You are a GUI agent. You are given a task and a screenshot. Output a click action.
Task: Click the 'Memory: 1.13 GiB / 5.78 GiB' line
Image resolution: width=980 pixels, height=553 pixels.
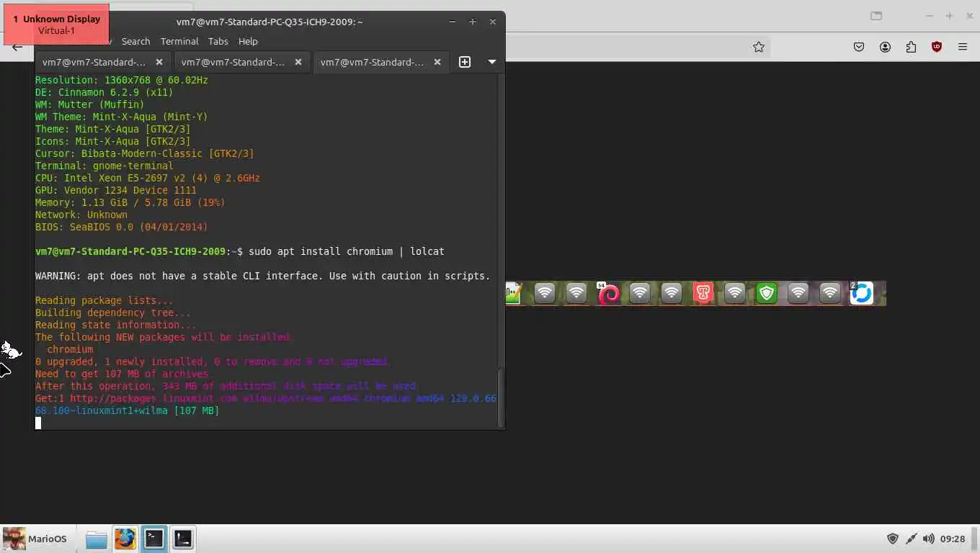point(130,202)
